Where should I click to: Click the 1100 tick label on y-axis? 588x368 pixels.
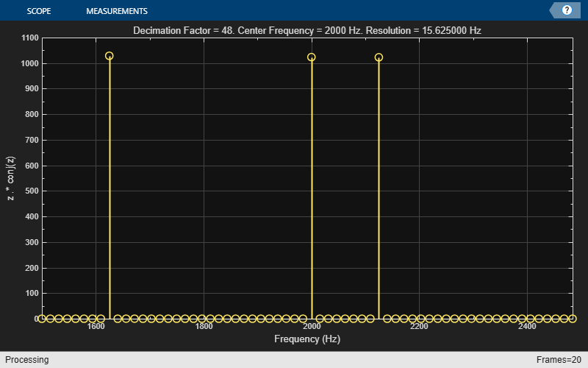pos(30,38)
